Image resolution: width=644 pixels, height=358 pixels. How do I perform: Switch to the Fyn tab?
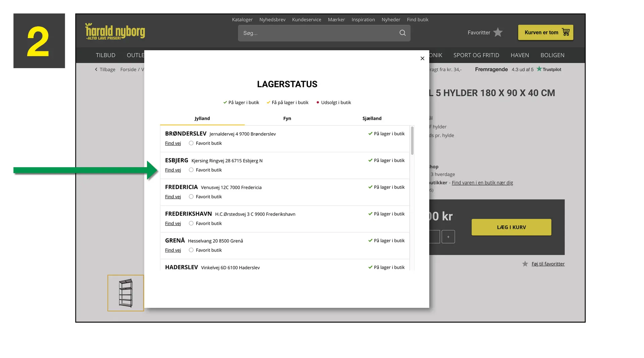[287, 118]
